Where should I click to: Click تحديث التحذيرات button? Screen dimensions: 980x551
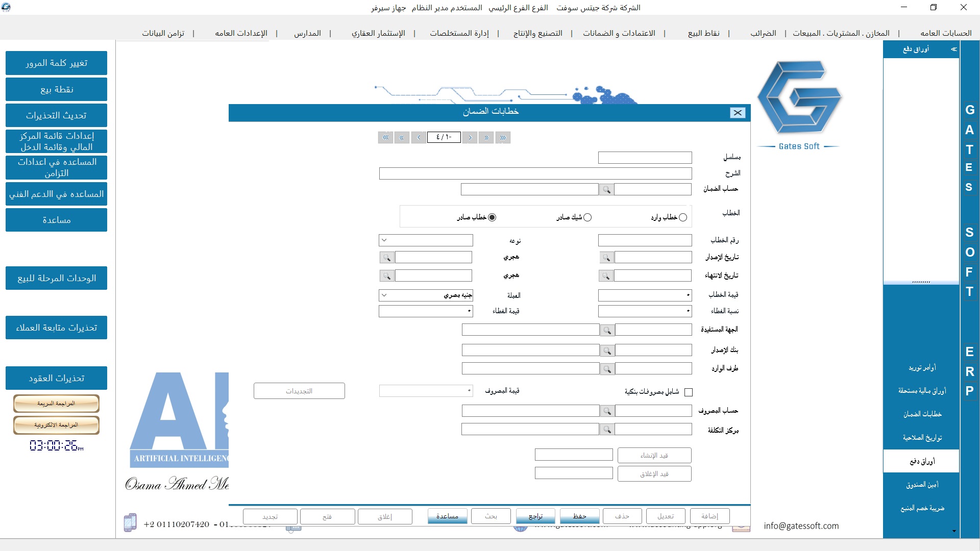[56, 115]
